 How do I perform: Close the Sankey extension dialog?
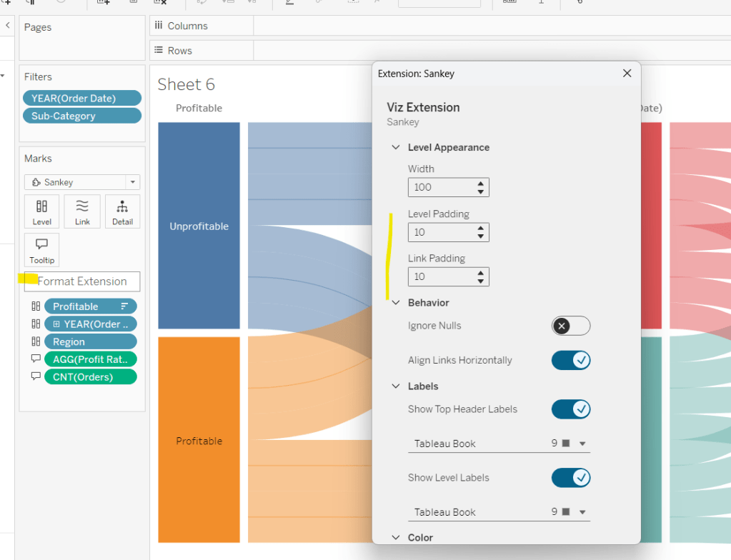pos(627,74)
